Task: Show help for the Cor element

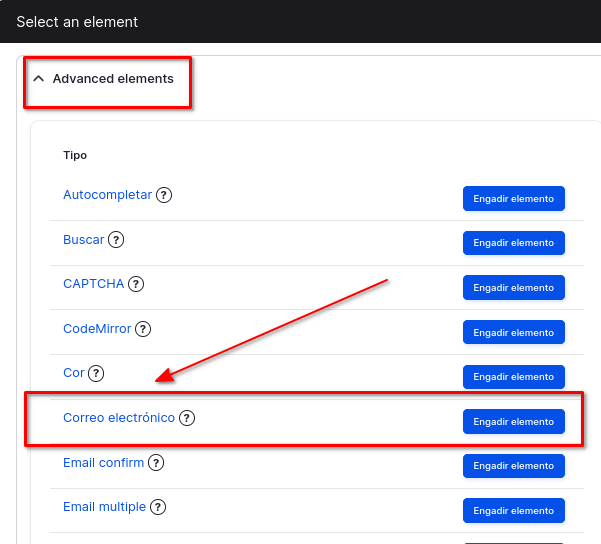Action: click(x=96, y=373)
